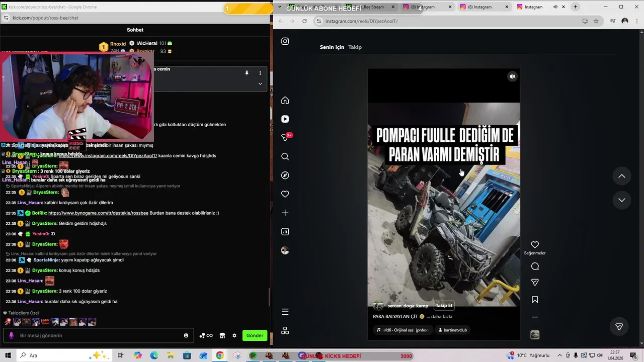Toggle reel sound with the speaker button

point(512,76)
